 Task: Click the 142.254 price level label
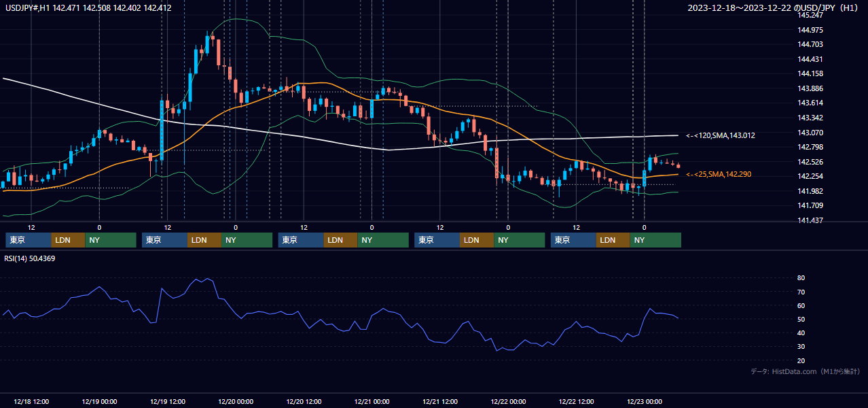[x=810, y=176]
